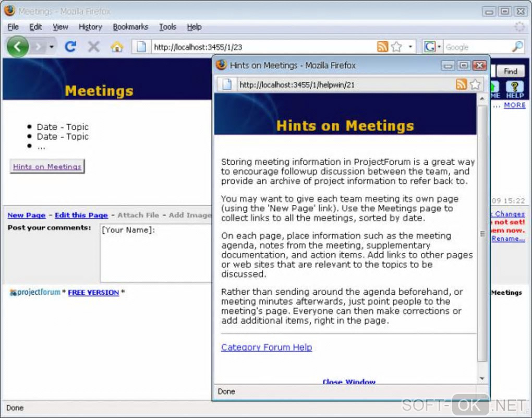Click the Close Window link in popup
This screenshot has height=418, width=532.
tap(349, 381)
